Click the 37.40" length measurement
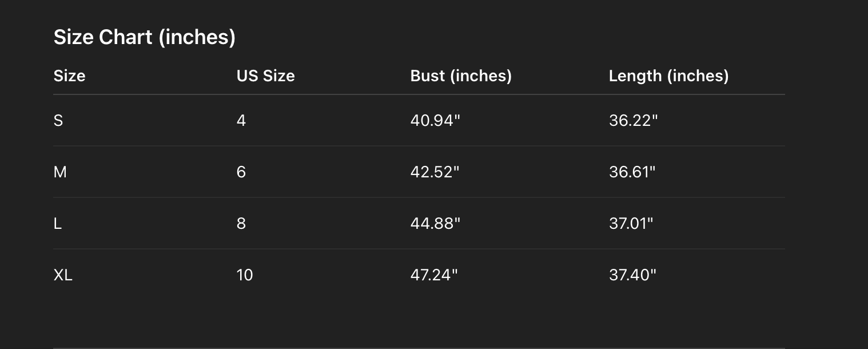This screenshot has width=868, height=349. pos(632,275)
